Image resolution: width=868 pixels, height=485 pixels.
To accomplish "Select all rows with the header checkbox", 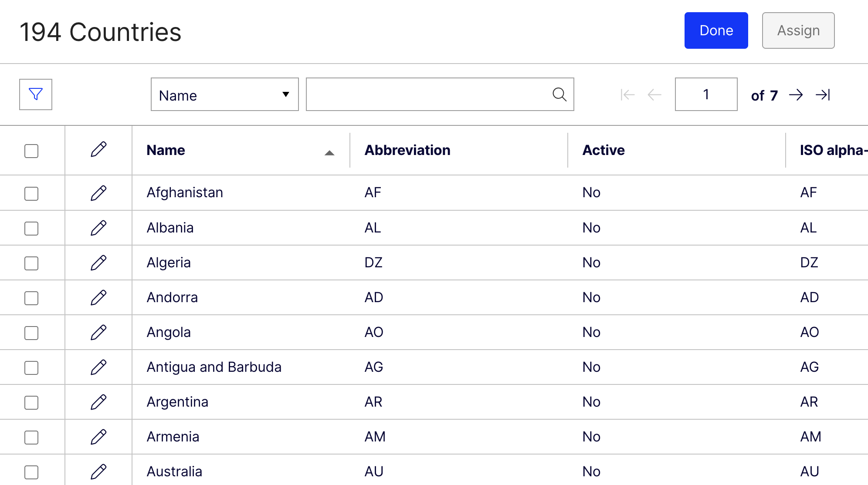I will 31,151.
